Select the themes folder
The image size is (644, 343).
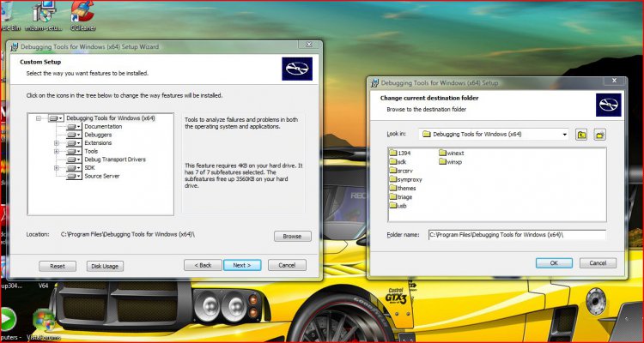(x=403, y=189)
